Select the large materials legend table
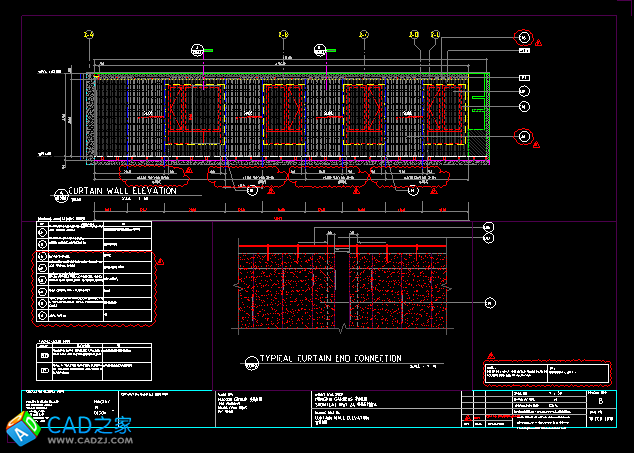The height and width of the screenshot is (453, 634). [93, 271]
